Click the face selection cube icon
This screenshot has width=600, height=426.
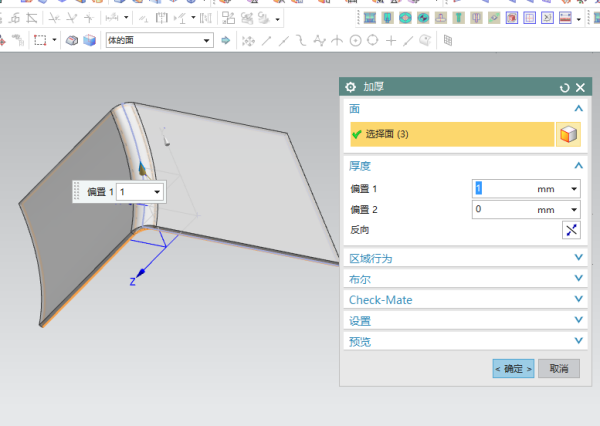(569, 134)
